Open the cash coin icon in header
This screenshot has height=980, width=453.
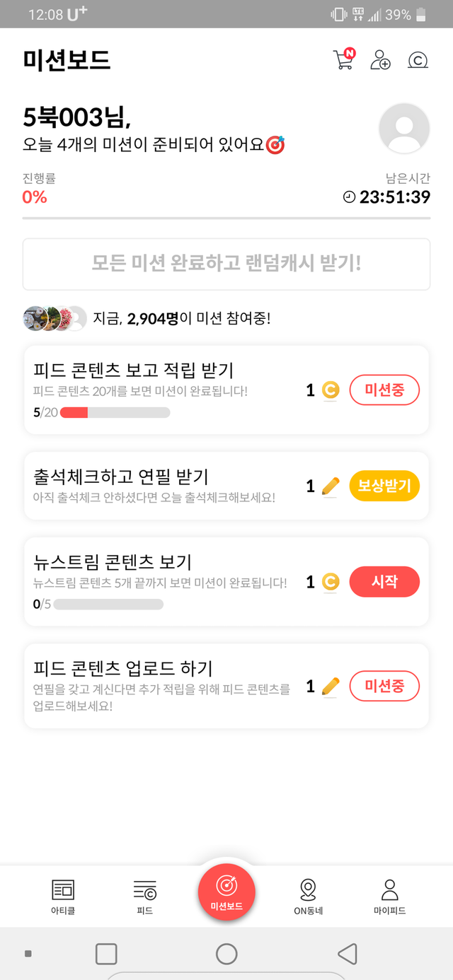click(x=418, y=60)
